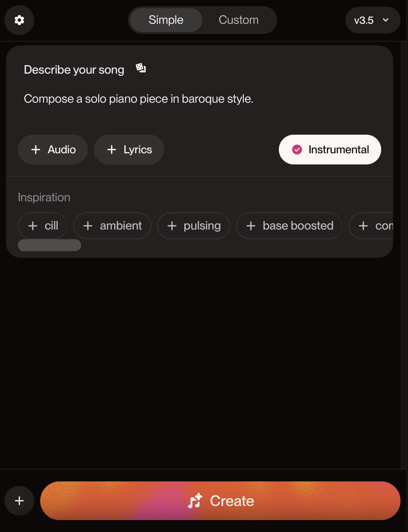The width and height of the screenshot is (408, 532).
Task: Toggle the Instrumental option off
Action: coord(330,150)
